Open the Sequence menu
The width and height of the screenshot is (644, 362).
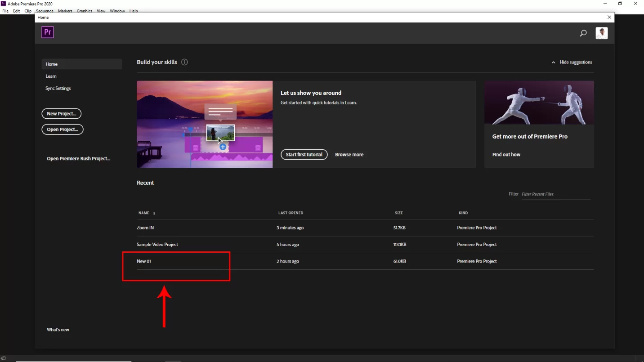(x=45, y=11)
